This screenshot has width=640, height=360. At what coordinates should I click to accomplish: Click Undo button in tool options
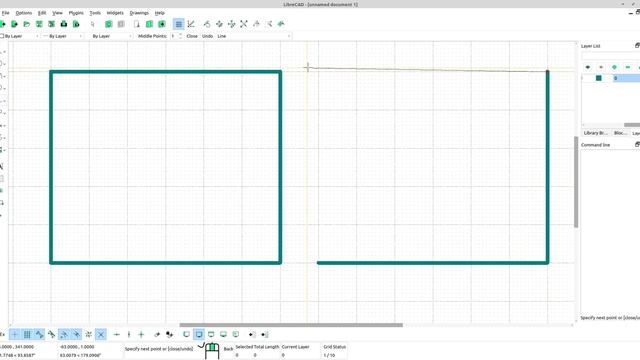point(207,36)
